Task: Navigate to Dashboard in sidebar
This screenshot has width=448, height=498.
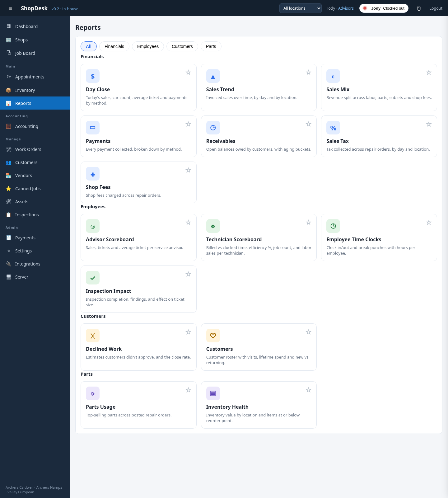Action: click(x=35, y=26)
